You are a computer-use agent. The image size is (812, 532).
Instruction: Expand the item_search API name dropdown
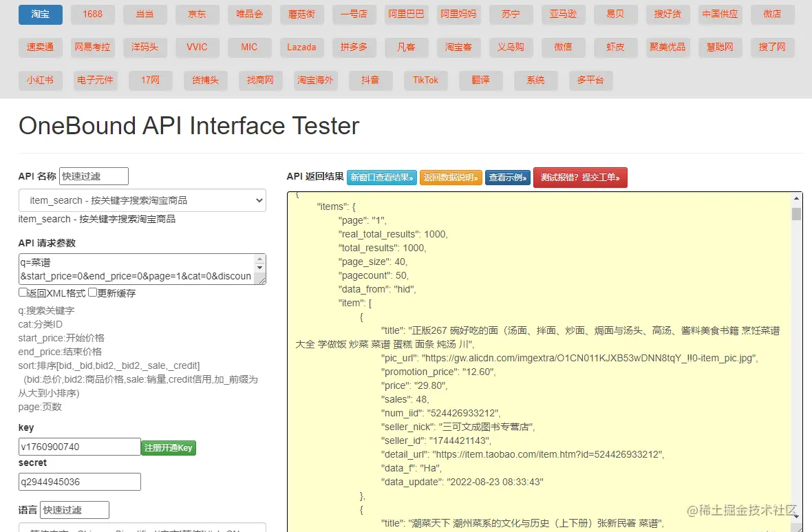tap(142, 200)
